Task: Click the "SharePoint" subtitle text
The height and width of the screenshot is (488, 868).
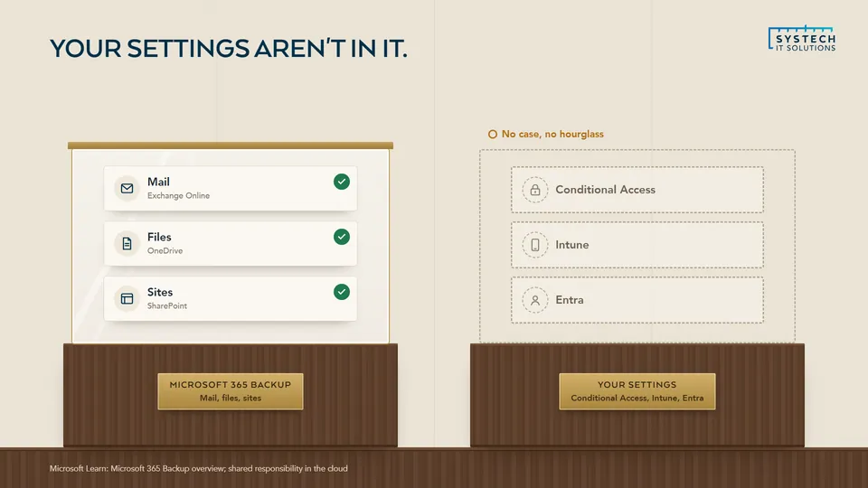Action: [167, 306]
